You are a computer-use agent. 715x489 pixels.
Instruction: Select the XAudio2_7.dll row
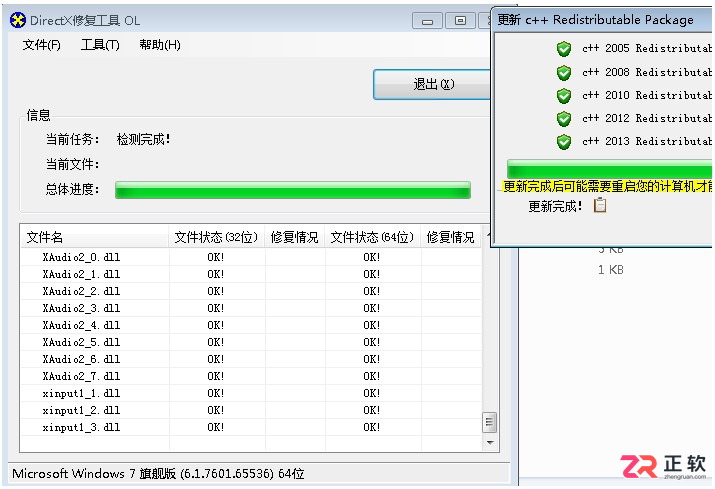(x=251, y=376)
